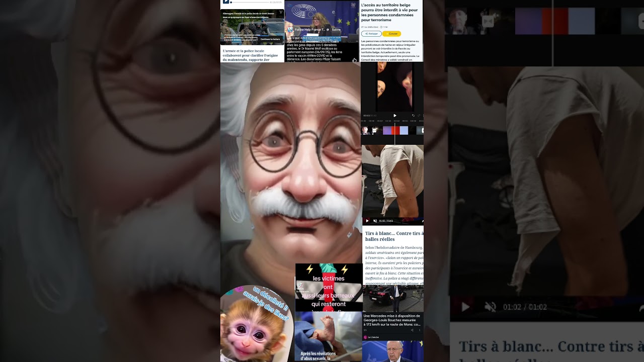This screenshot has height=362, width=644.
Task: Click the TikTok logo on the 'les victimes' video
Action: pos(299,285)
